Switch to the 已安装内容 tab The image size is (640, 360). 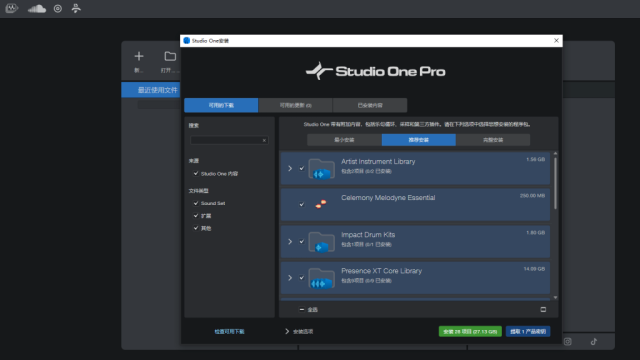click(x=370, y=105)
